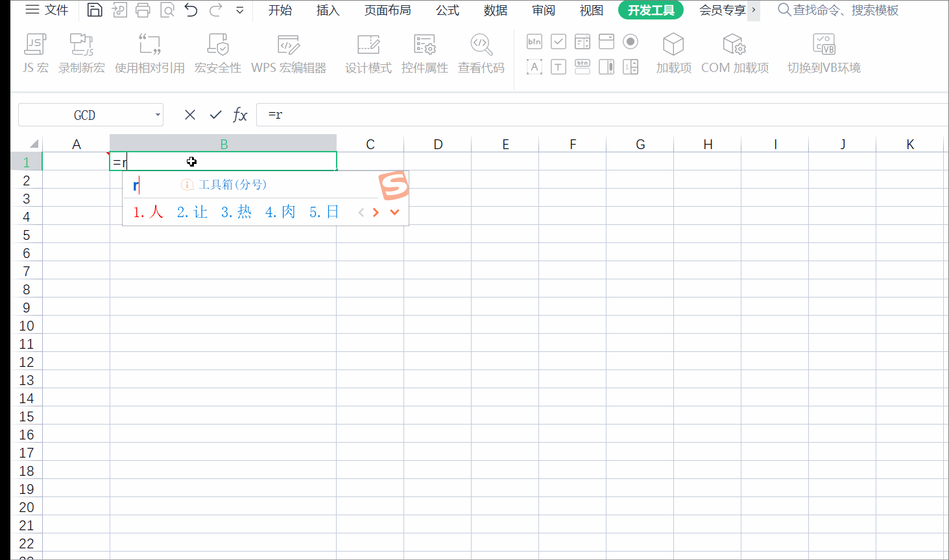This screenshot has height=560, width=949.
Task: Open 加载项 add-ins
Action: pos(674,53)
